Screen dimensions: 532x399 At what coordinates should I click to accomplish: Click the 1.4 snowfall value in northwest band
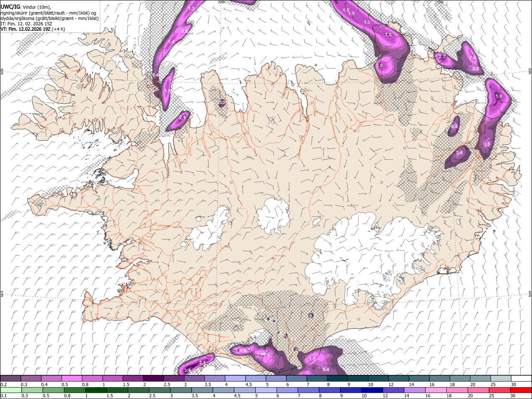(171, 42)
